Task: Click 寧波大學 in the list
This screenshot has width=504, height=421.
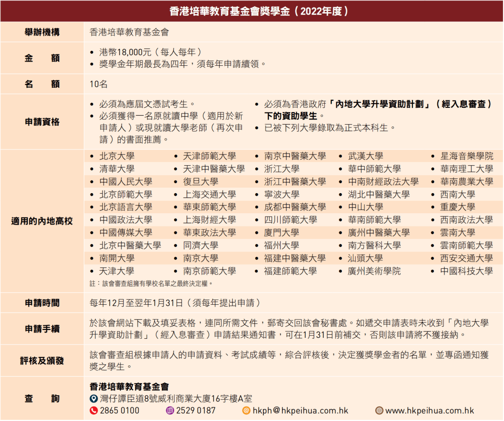Action: coord(282,195)
